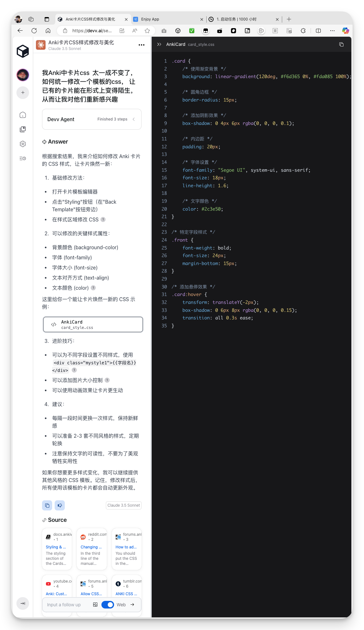Screen dimensions: 364x630
Task: Copy the answer text
Action: coord(47,505)
